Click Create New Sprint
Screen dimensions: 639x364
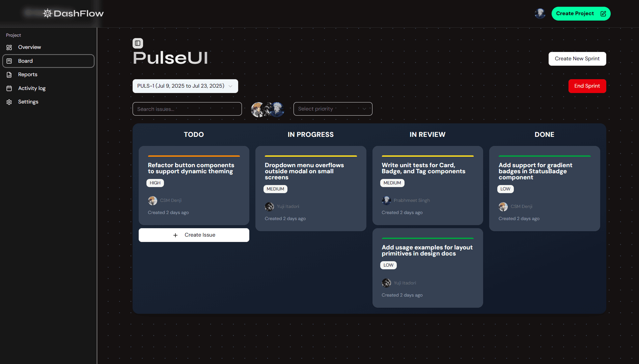pyautogui.click(x=577, y=59)
